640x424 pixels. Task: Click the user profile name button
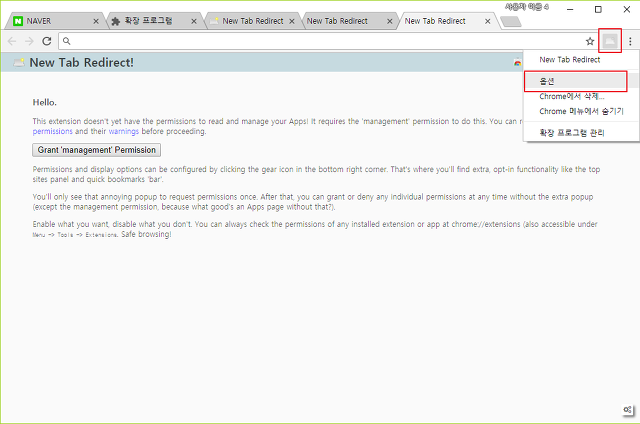pyautogui.click(x=527, y=7)
